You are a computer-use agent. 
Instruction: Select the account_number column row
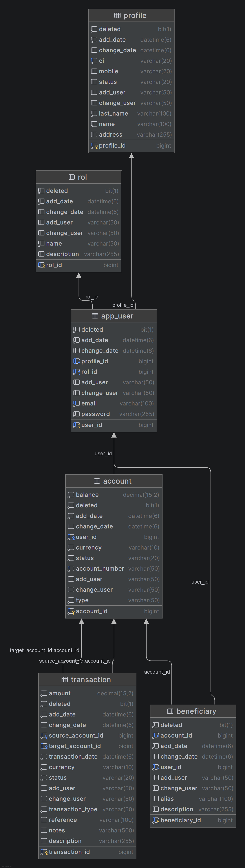[x=114, y=568]
